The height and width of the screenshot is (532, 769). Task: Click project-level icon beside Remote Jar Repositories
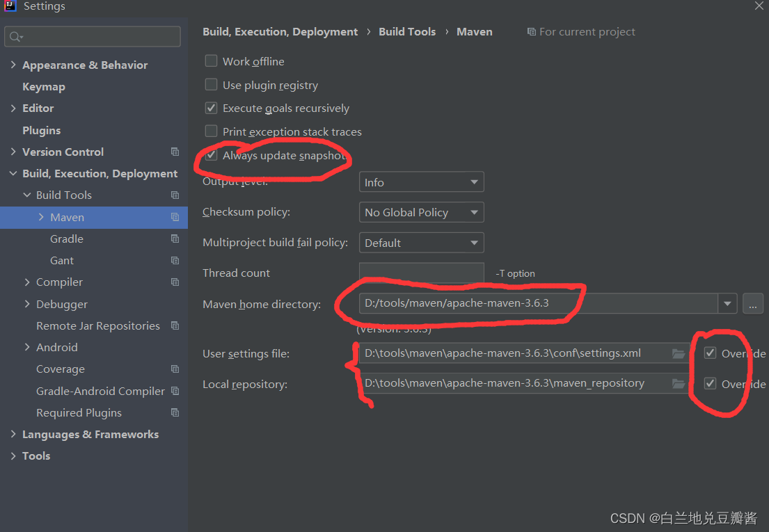click(x=175, y=325)
